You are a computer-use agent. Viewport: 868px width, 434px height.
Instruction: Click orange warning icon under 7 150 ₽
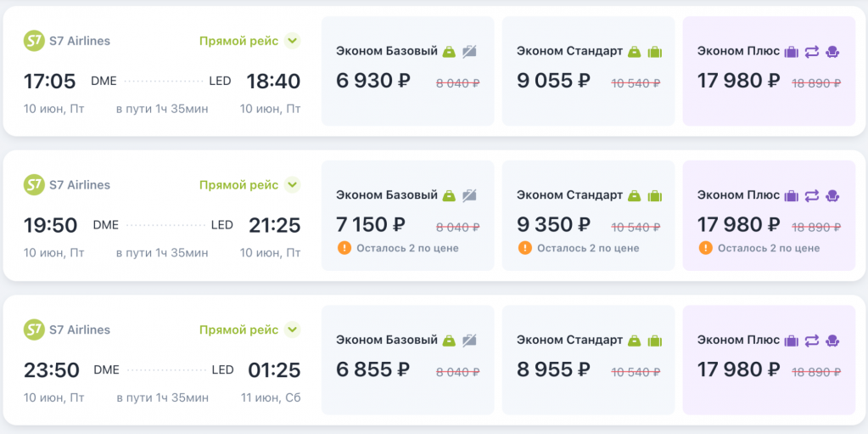tap(344, 248)
